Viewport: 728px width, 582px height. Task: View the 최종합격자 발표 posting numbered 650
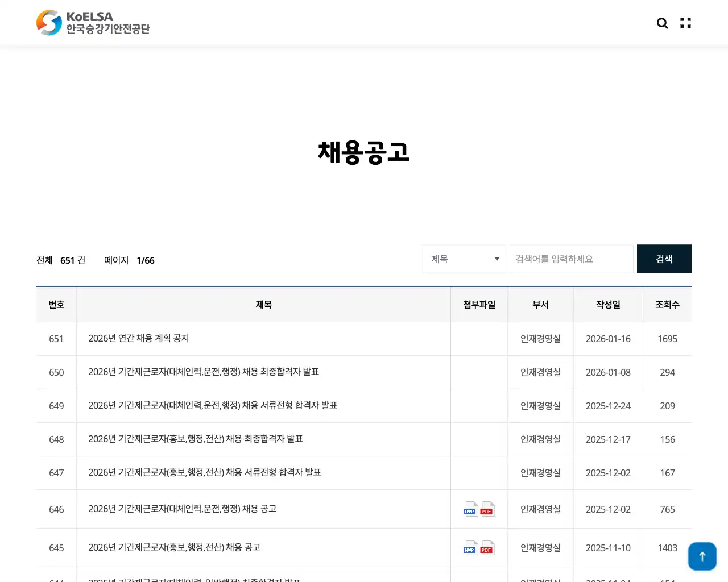point(204,372)
